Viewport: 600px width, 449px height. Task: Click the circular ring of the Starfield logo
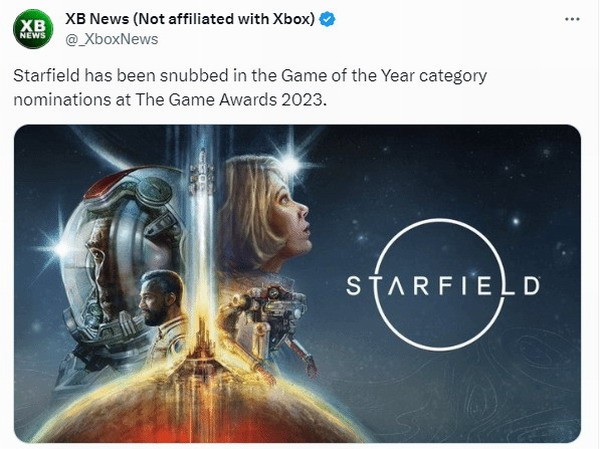441,224
